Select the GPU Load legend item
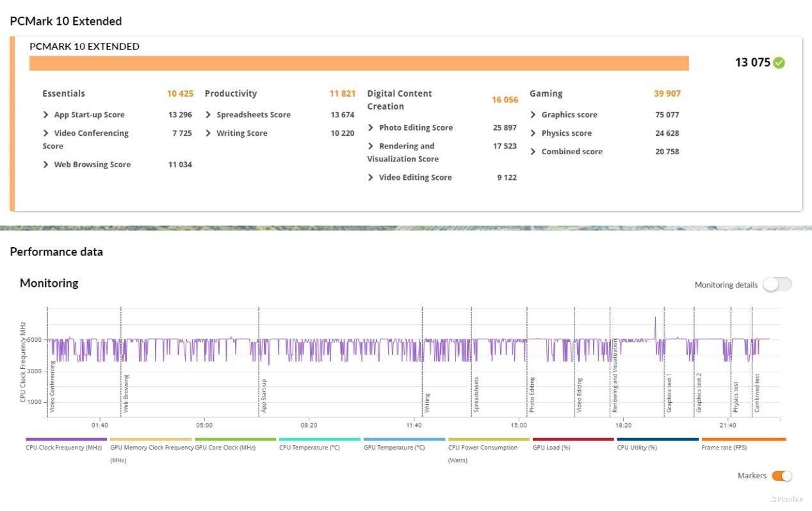Viewport: 812px width, 511px height. click(572, 440)
